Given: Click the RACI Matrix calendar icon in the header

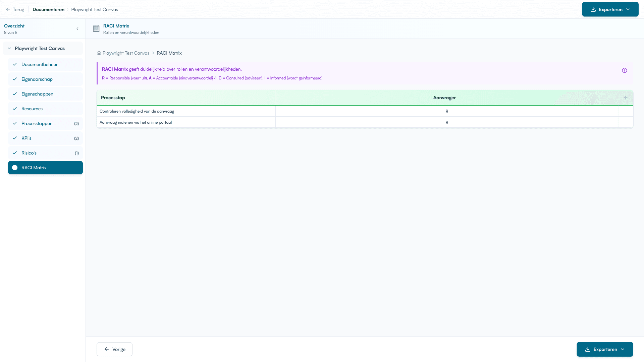Looking at the screenshot, I should (96, 29).
